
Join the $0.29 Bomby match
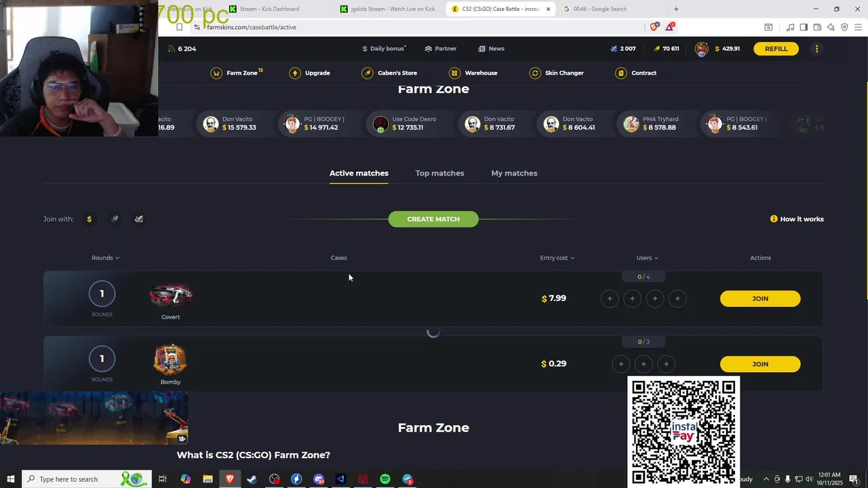pos(760,364)
